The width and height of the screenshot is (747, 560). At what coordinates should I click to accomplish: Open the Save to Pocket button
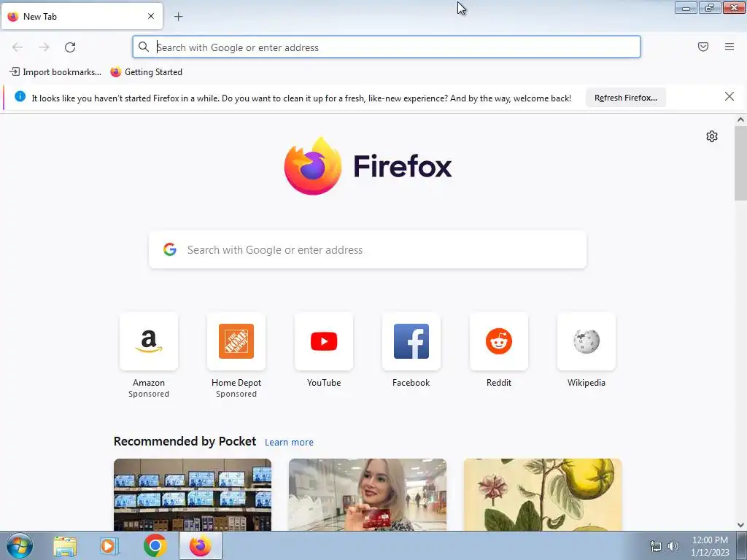(703, 47)
